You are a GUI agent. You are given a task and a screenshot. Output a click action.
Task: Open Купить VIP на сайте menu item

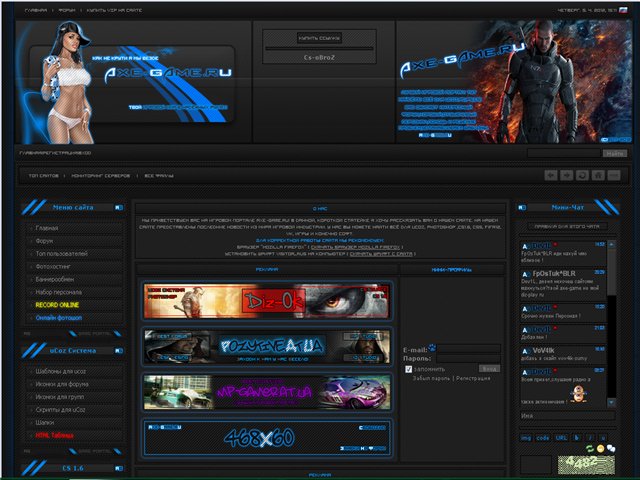[x=114, y=10]
